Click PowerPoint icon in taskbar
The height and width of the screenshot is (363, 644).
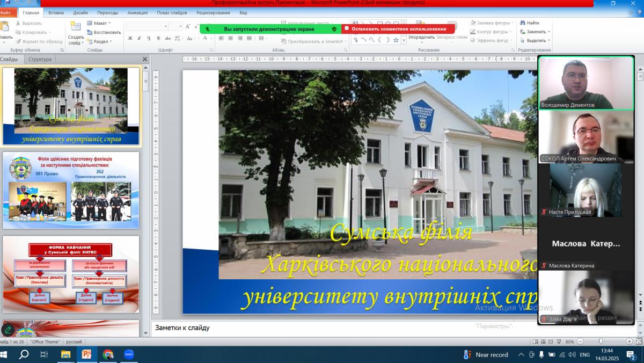click(x=86, y=354)
